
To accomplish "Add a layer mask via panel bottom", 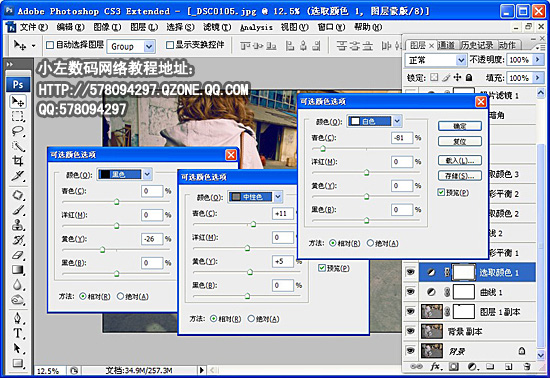I will coord(454,366).
